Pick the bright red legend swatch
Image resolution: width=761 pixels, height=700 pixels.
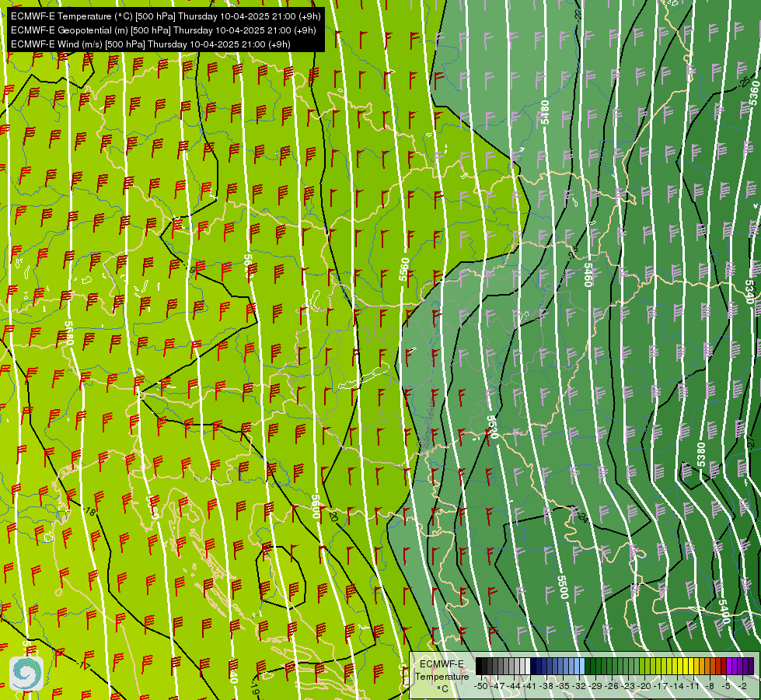point(724,666)
